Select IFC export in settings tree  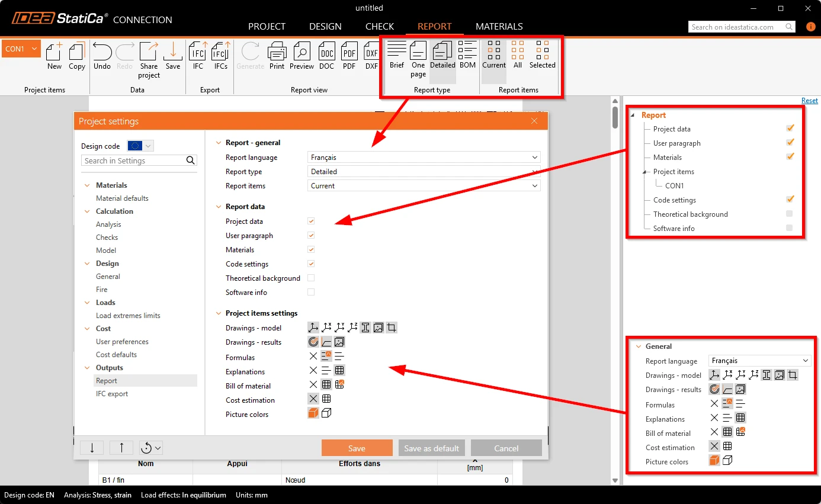click(112, 394)
